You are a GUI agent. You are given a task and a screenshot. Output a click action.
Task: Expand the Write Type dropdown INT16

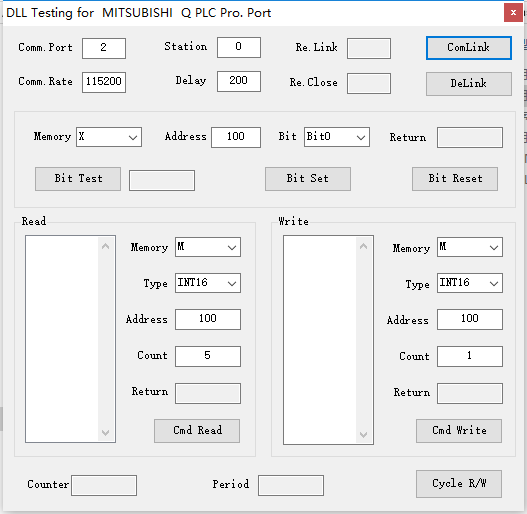pyautogui.click(x=470, y=283)
